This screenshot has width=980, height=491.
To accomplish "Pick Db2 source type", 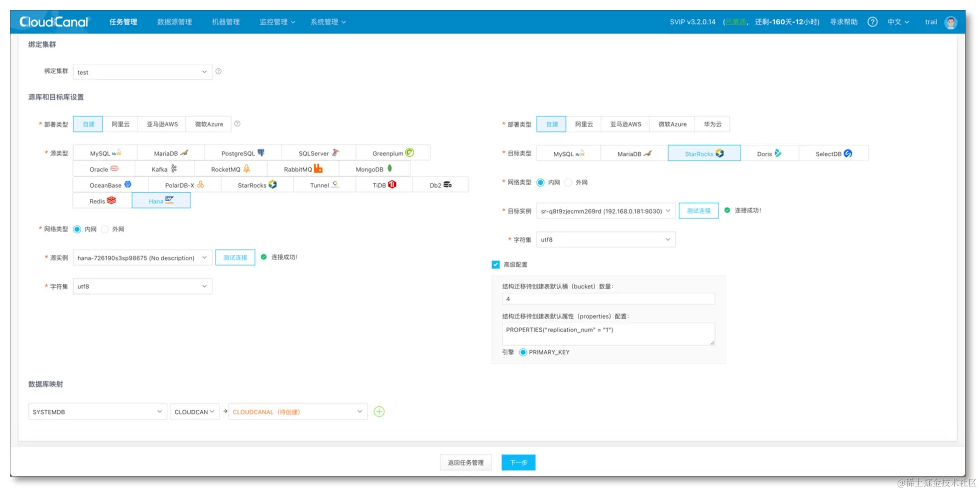I will pyautogui.click(x=440, y=185).
